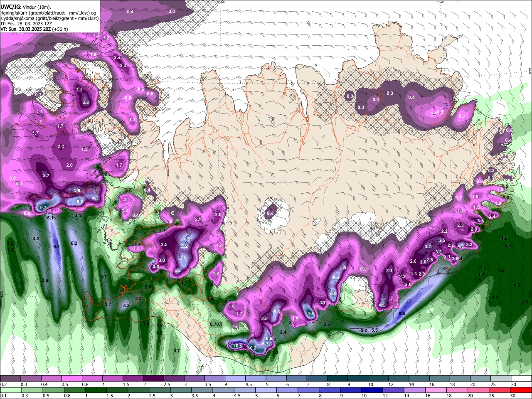This screenshot has height=399, width=532.
Task: Select the bright pink snow swatch for 0.5–0.8
Action: pos(71,378)
